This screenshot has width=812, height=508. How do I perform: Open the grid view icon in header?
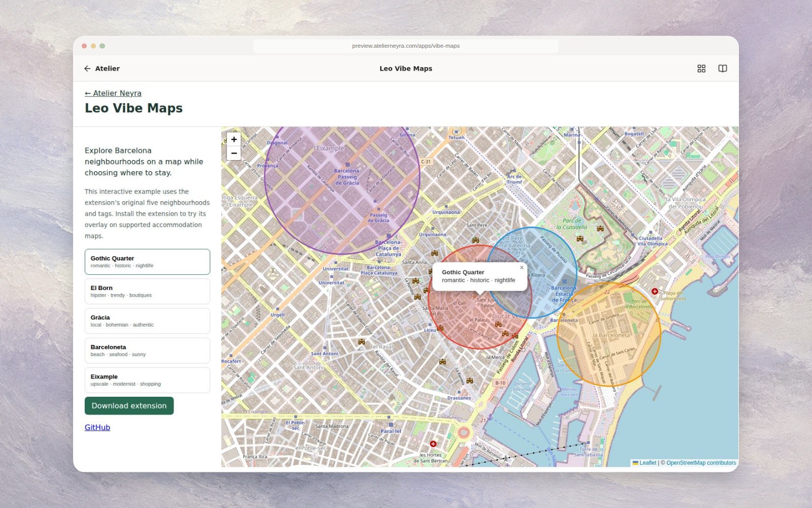pos(701,69)
